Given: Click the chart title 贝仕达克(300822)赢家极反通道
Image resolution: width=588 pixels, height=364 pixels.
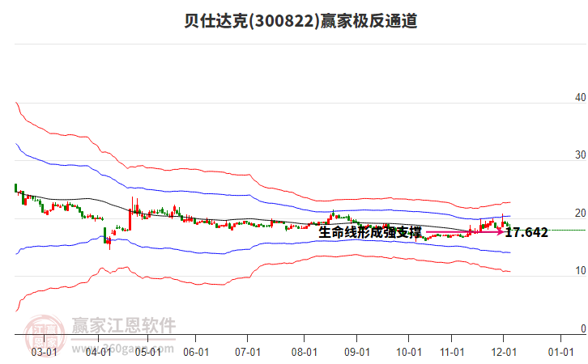Looking at the screenshot, I should click(300, 21).
